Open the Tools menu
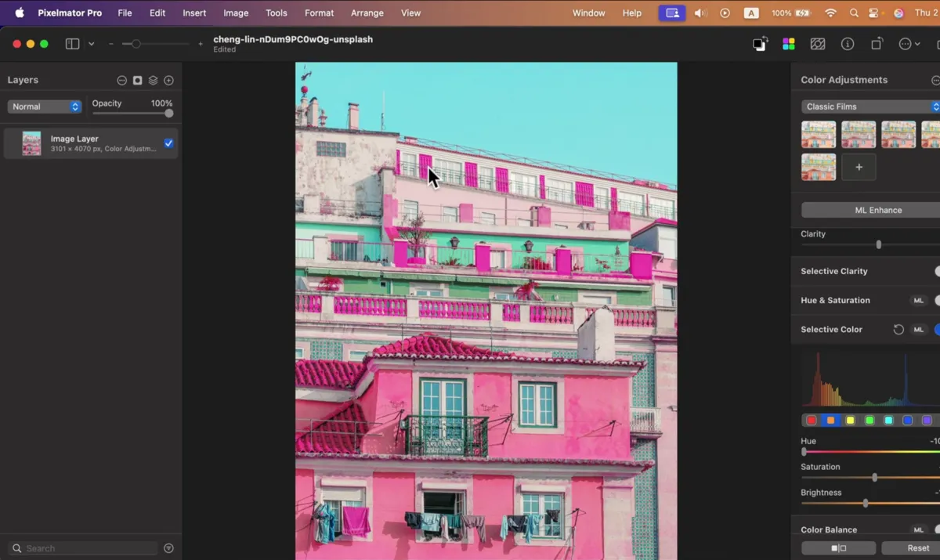 pos(276,13)
